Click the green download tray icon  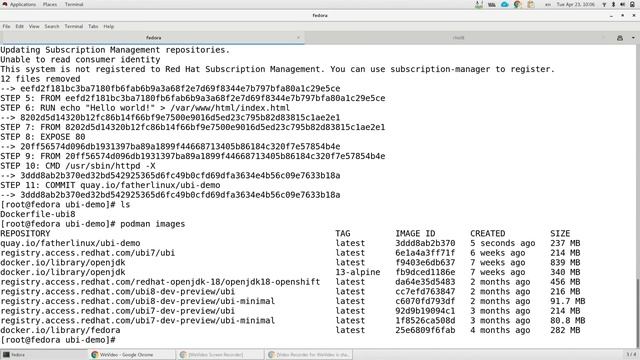pyautogui.click(x=479, y=4)
